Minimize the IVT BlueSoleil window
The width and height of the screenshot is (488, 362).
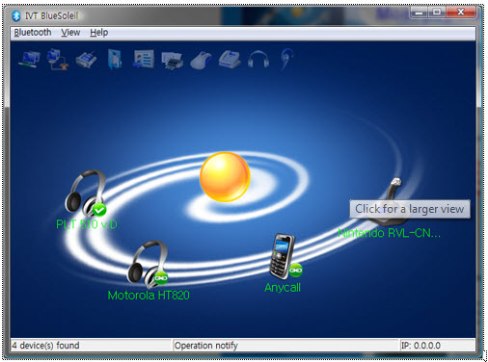(419, 13)
